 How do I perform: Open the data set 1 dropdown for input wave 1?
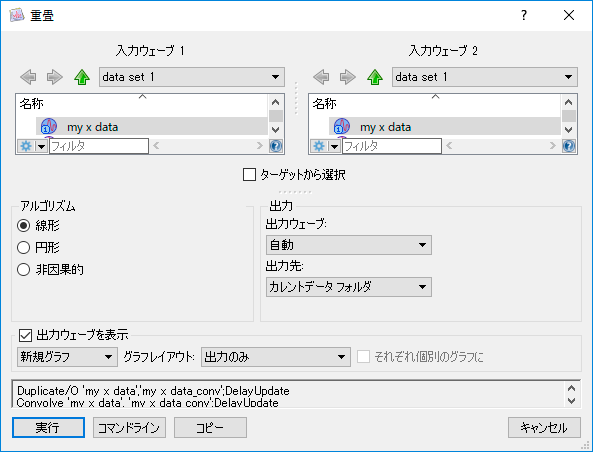[x=192, y=77]
